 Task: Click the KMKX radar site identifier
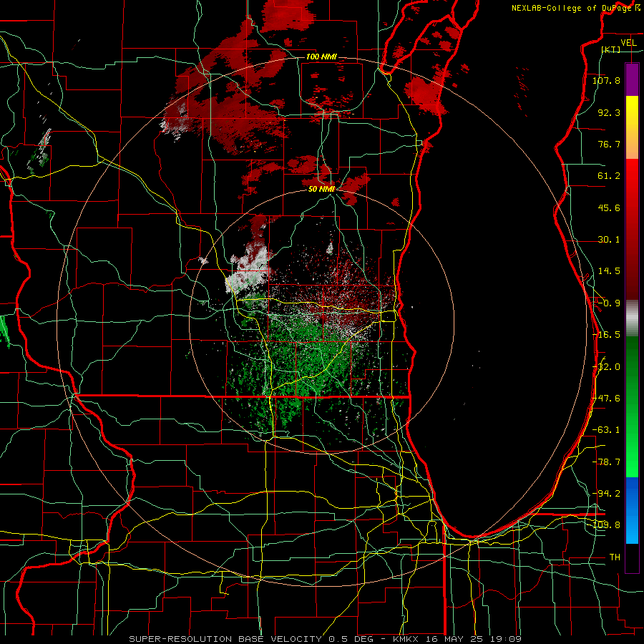(x=406, y=639)
